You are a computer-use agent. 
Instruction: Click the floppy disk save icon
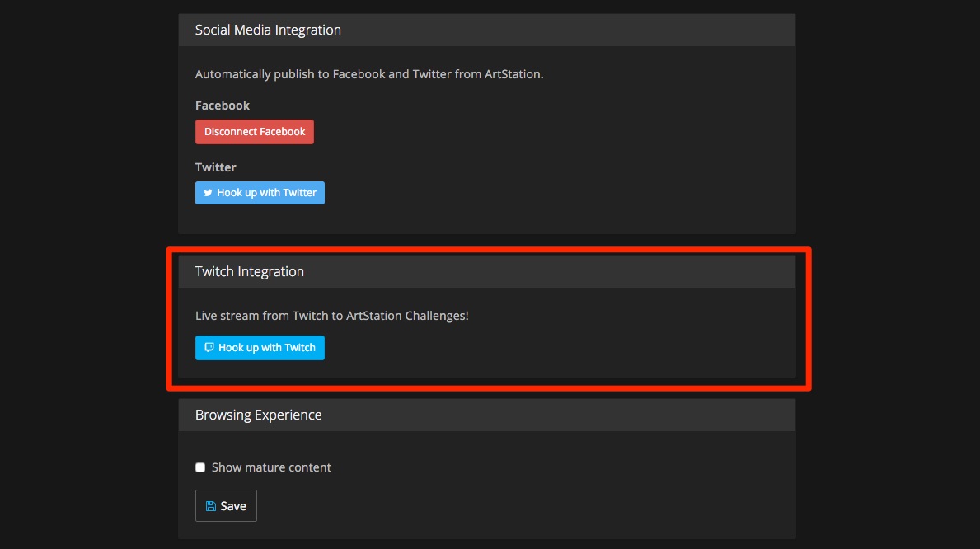(x=211, y=506)
